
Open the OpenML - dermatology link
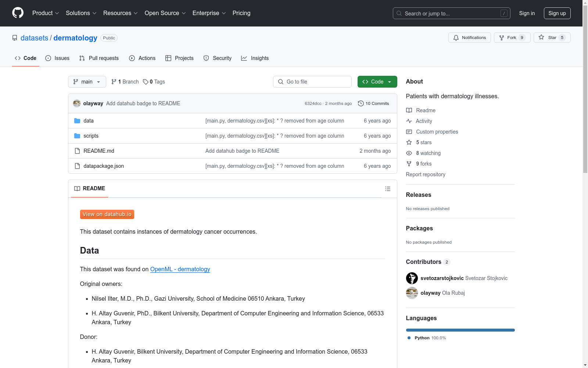pos(180,269)
